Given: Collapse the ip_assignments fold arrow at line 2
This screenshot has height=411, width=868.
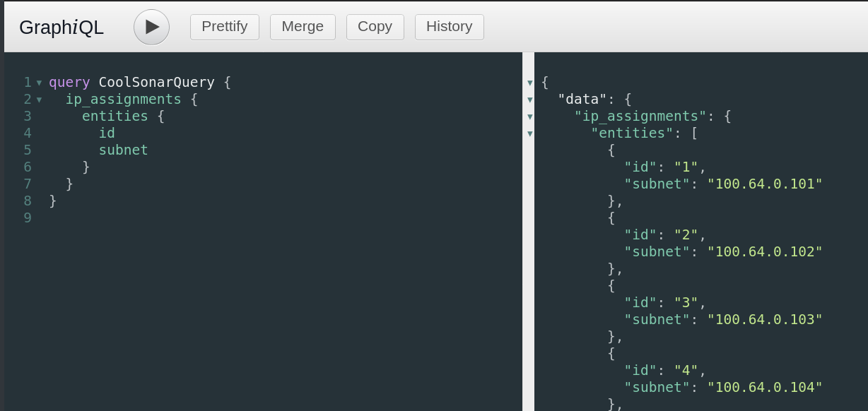Looking at the screenshot, I should pyautogui.click(x=39, y=100).
